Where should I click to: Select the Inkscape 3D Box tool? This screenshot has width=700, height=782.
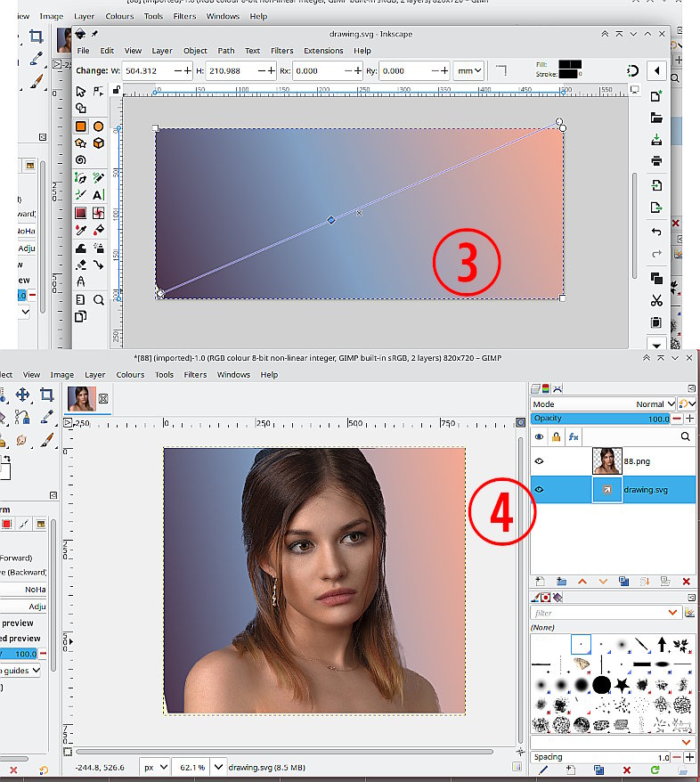98,143
